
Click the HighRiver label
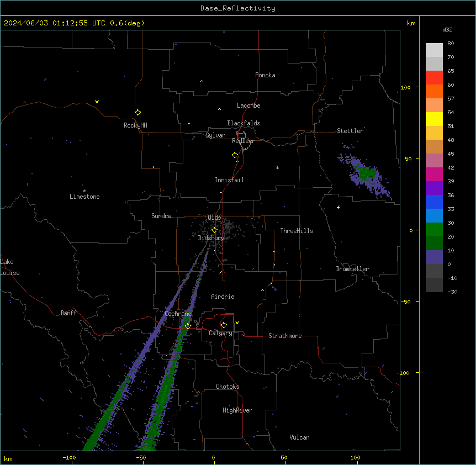click(x=237, y=410)
